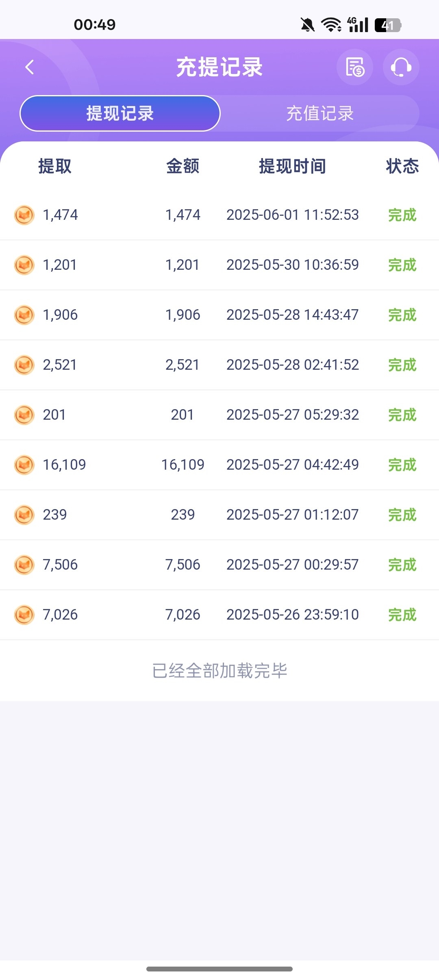
Task: Switch to 提现记录 tab
Action: (x=120, y=113)
